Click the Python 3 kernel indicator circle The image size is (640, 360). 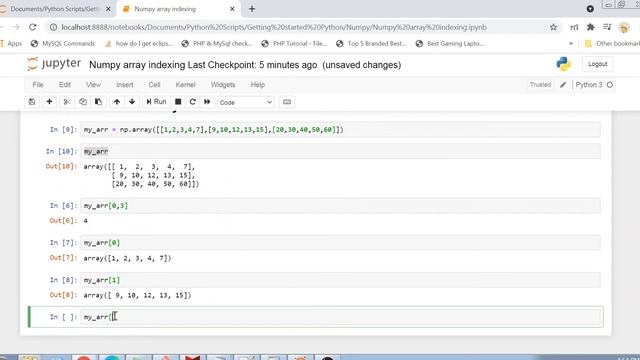coord(610,84)
